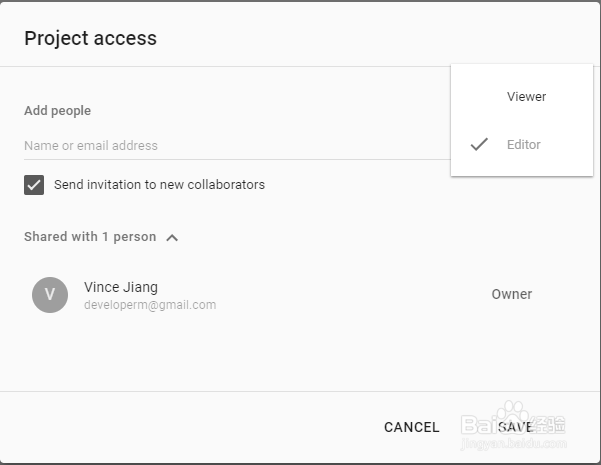Screen dimensions: 601x465
Task: Uncheck the Send invitation checkbox
Action: (35, 185)
